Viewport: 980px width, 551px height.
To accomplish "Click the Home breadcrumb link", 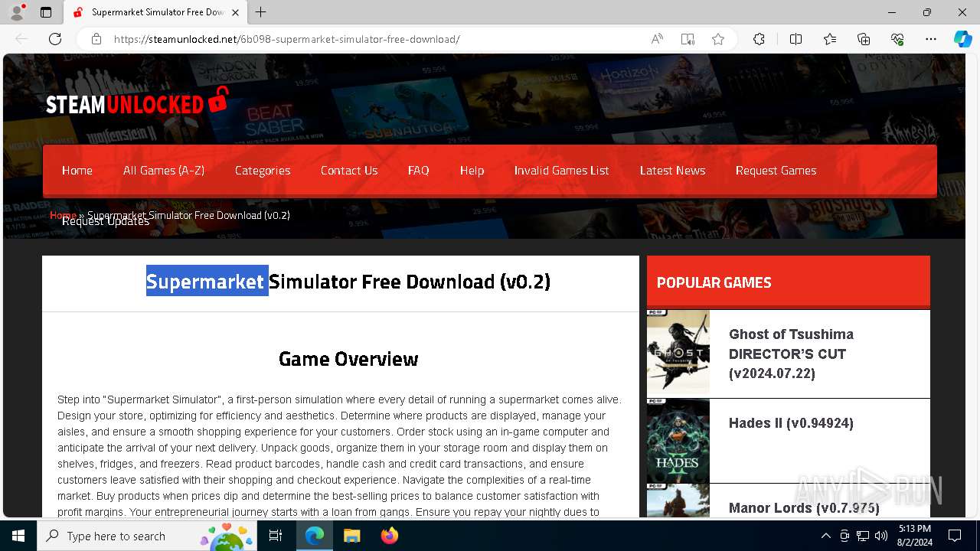I will point(63,215).
